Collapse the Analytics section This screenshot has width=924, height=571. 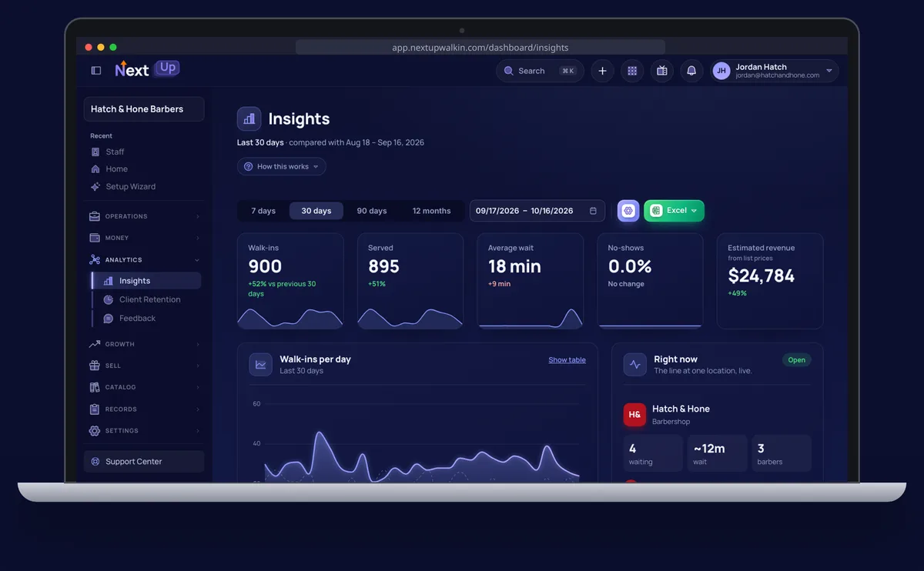[x=144, y=260]
